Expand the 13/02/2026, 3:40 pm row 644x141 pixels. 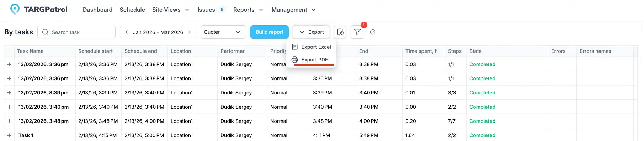[9, 107]
